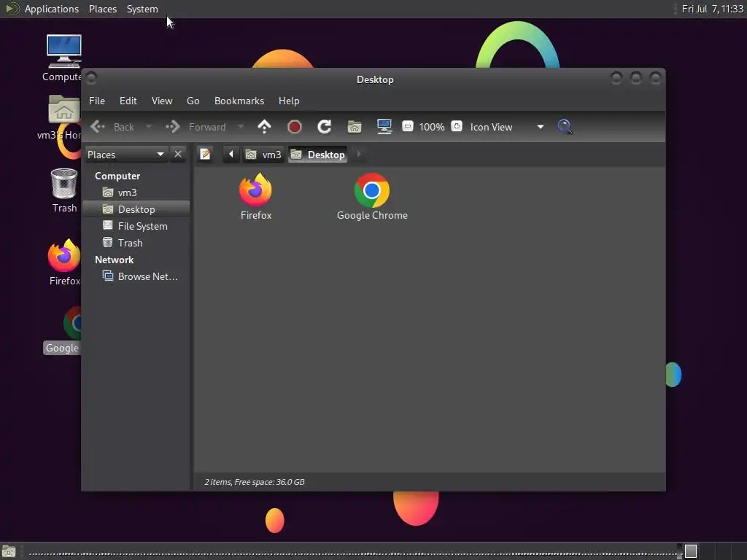Screen dimensions: 747x560
Task: Zoom out with the minus icon
Action: tap(407, 127)
